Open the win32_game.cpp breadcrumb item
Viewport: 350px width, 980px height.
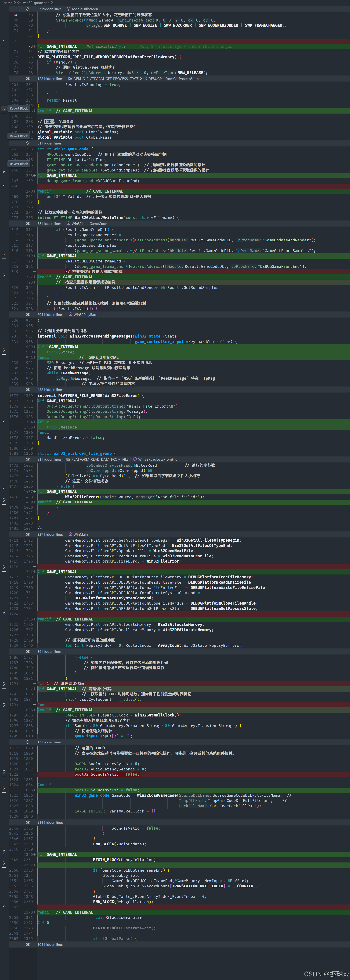click(36, 3)
